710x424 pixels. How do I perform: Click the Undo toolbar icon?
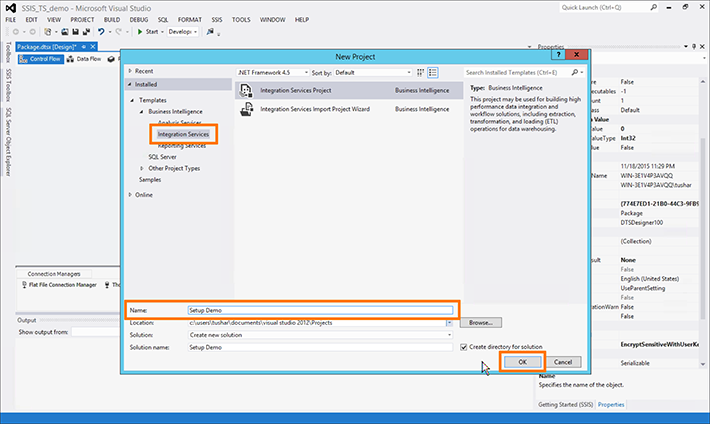coord(101,32)
